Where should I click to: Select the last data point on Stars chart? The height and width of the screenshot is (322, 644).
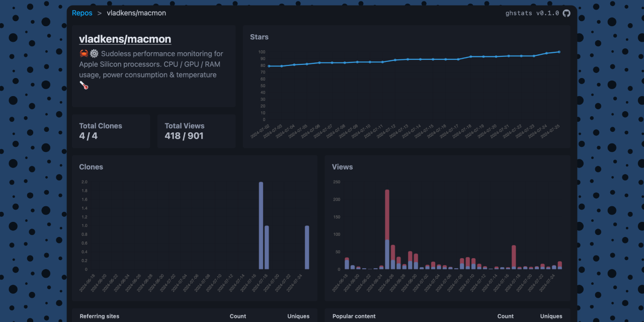click(559, 52)
